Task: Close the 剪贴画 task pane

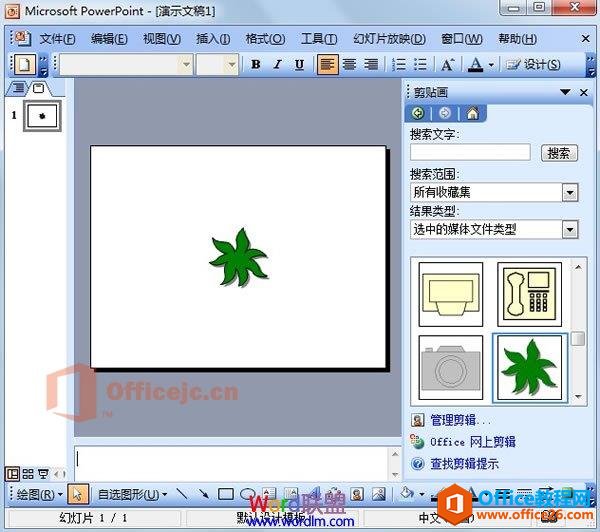Action: coord(584,92)
